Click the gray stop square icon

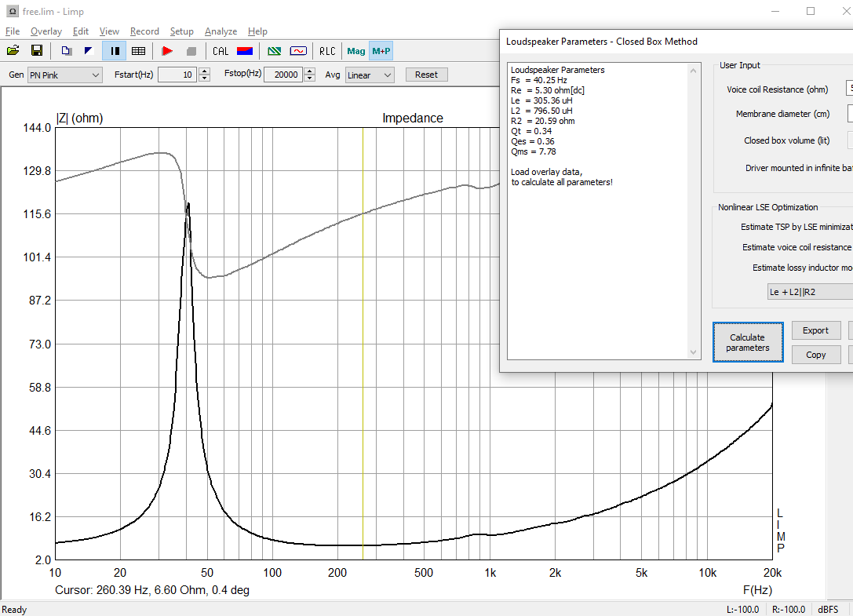pos(191,51)
